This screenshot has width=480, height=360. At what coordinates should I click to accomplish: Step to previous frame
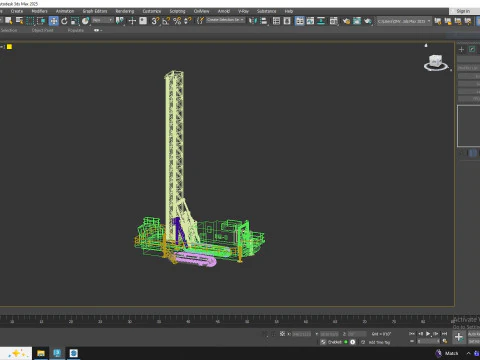420,334
